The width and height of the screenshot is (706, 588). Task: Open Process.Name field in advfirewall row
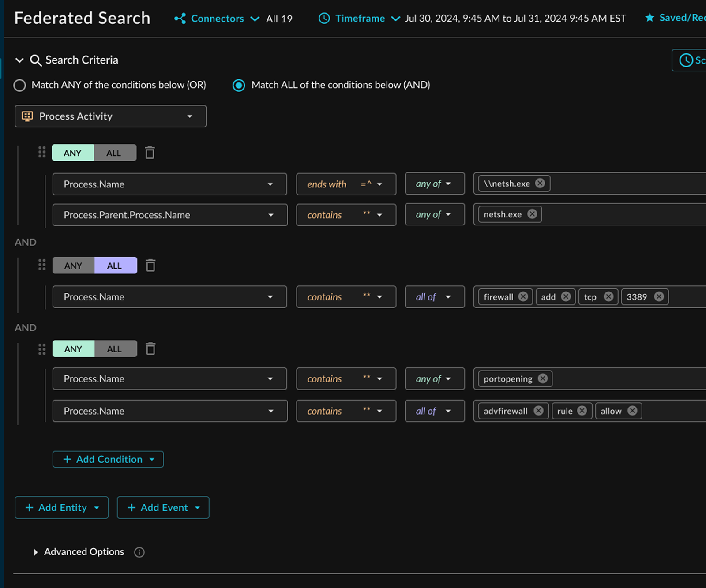170,411
